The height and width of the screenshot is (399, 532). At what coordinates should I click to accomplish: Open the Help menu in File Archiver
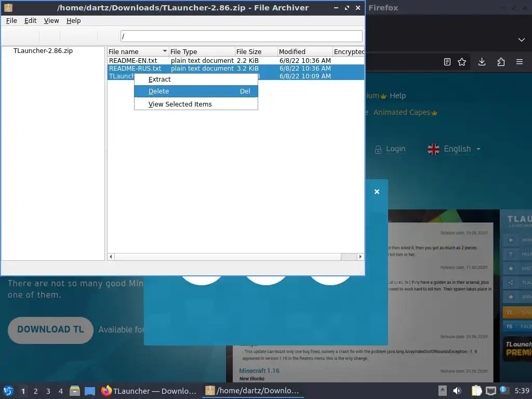[73, 21]
